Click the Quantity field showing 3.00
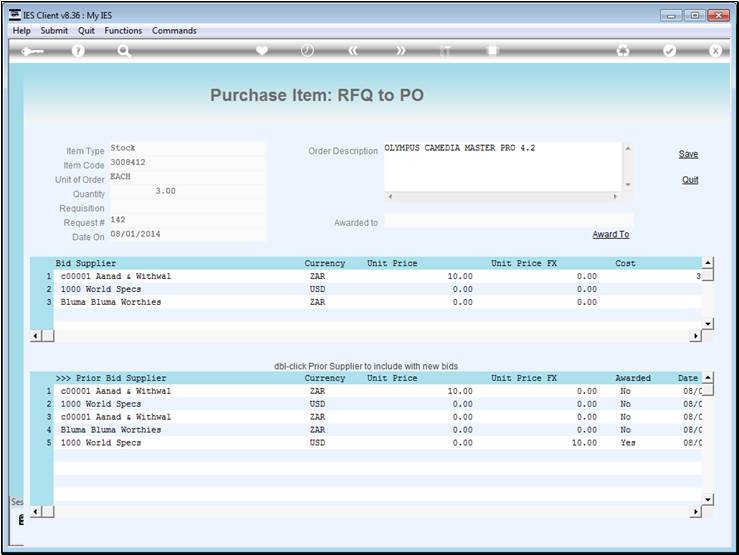 pos(188,191)
